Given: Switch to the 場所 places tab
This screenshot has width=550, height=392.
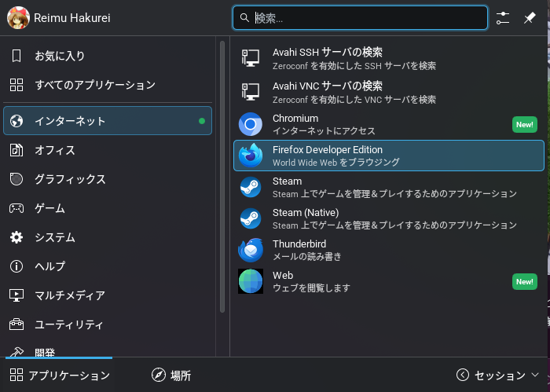Looking at the screenshot, I should tap(171, 376).
